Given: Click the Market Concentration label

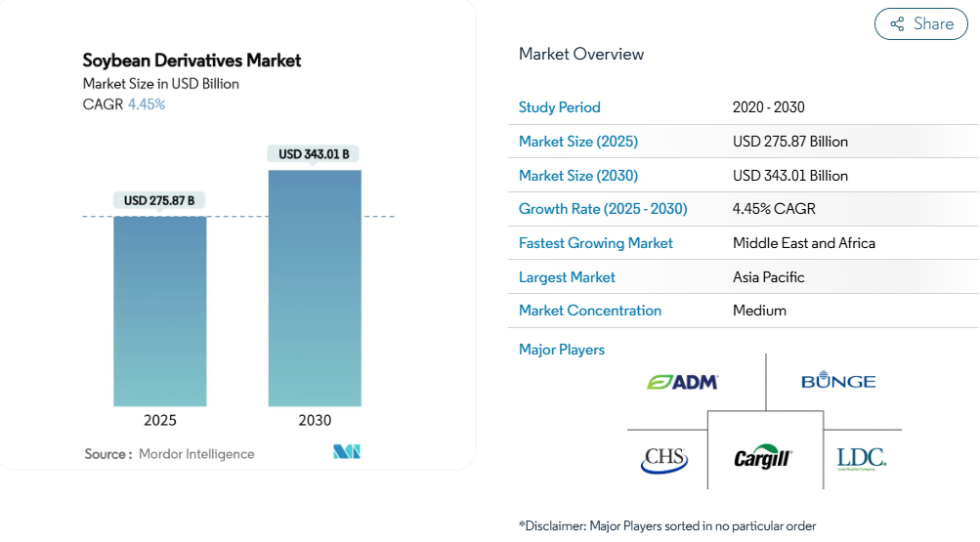Looking at the screenshot, I should click(x=589, y=311).
